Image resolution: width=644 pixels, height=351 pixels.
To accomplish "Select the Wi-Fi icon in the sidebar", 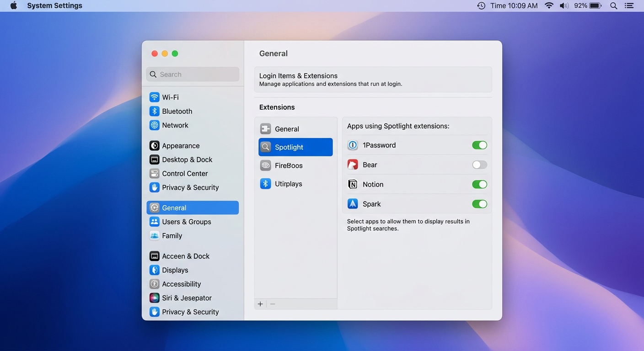I will pos(154,97).
